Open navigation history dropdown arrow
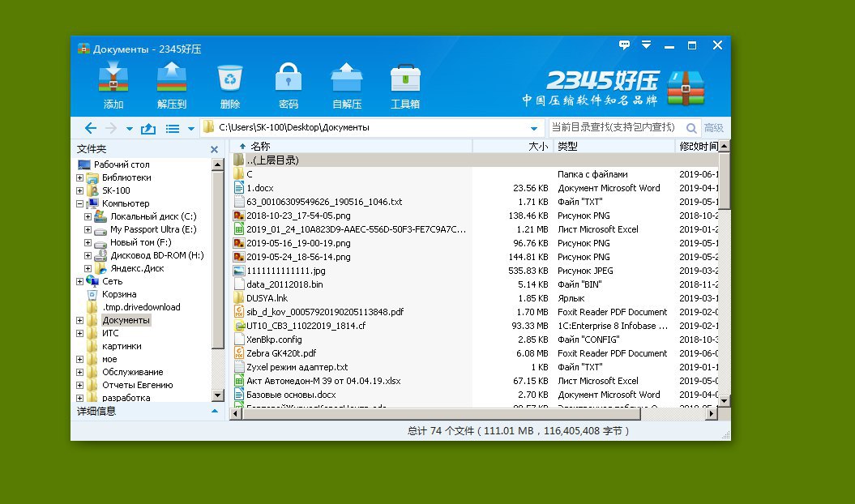 point(129,130)
